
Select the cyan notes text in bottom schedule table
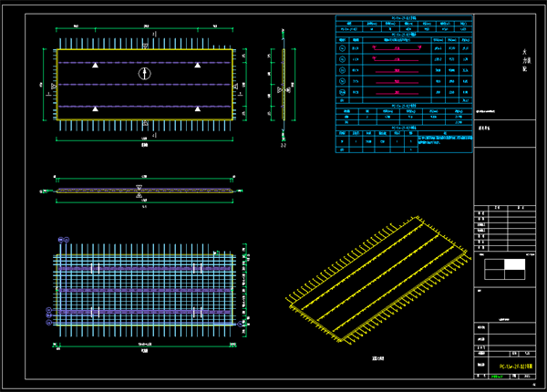point(445,139)
